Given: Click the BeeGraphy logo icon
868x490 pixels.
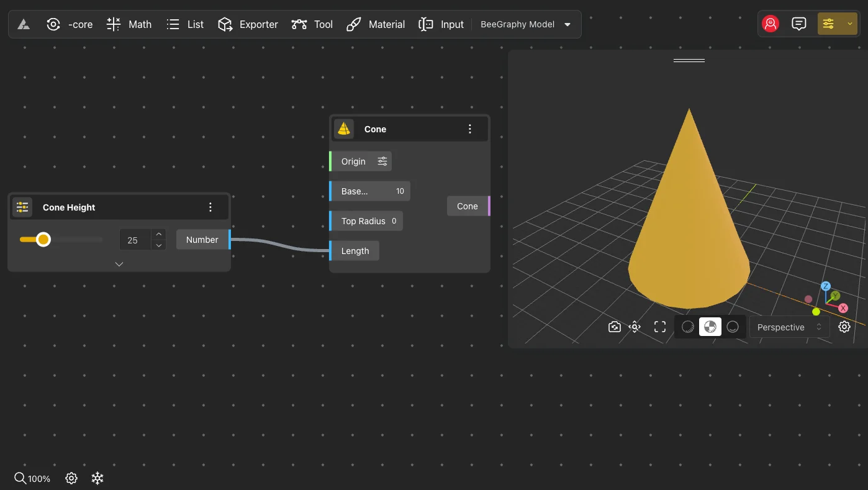Looking at the screenshot, I should (24, 24).
